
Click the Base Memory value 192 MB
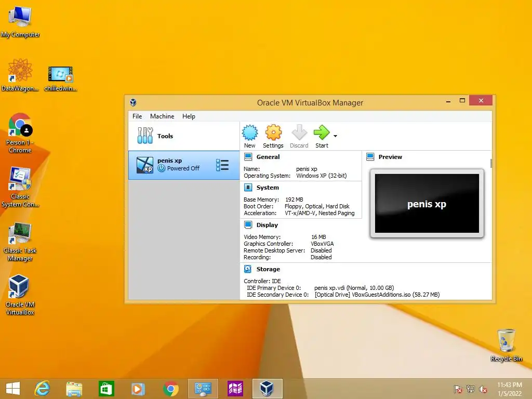(x=294, y=199)
